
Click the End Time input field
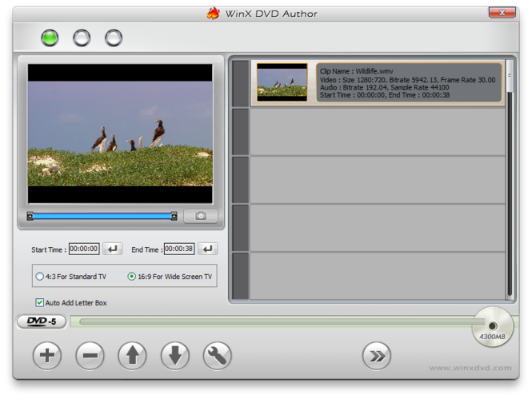click(179, 249)
